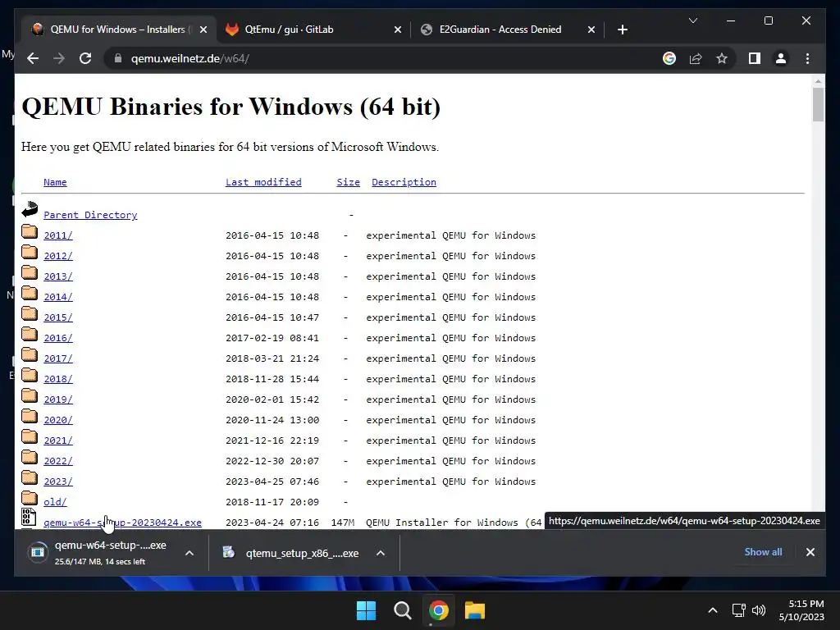Open the 2015/ folder link

58,317
